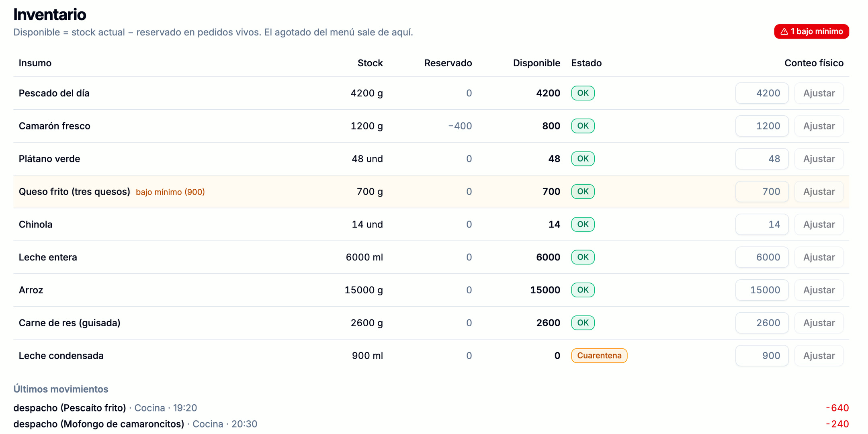Click Ajustar for Camarón fresco

point(819,126)
